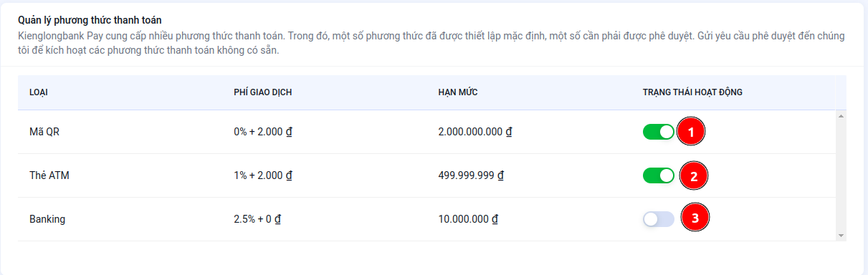Click the scrollbar down arrow
868x275 pixels.
click(x=841, y=235)
